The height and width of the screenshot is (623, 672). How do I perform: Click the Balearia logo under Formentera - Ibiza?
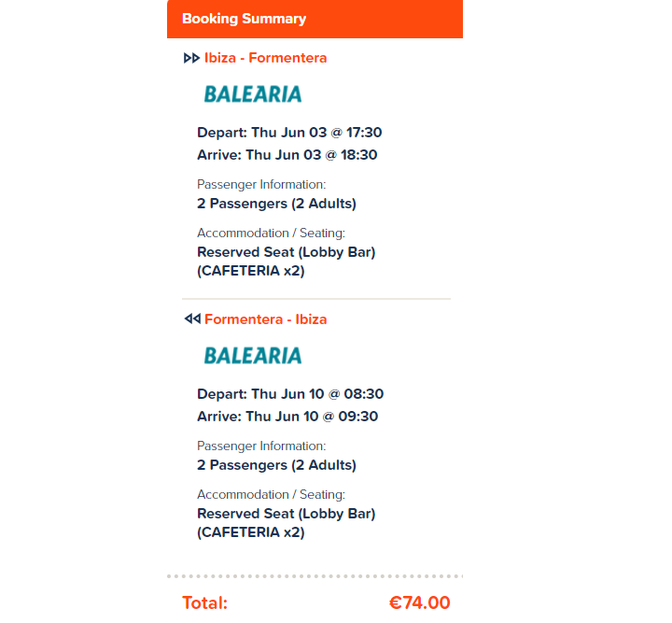click(253, 355)
